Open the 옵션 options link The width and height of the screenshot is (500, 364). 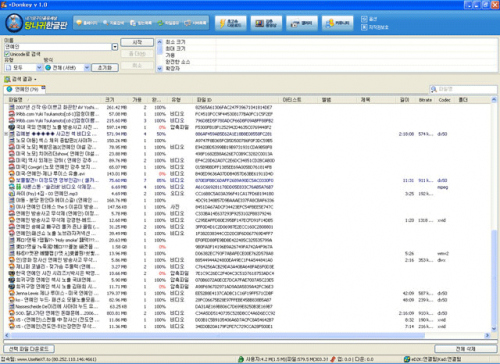tap(369, 19)
